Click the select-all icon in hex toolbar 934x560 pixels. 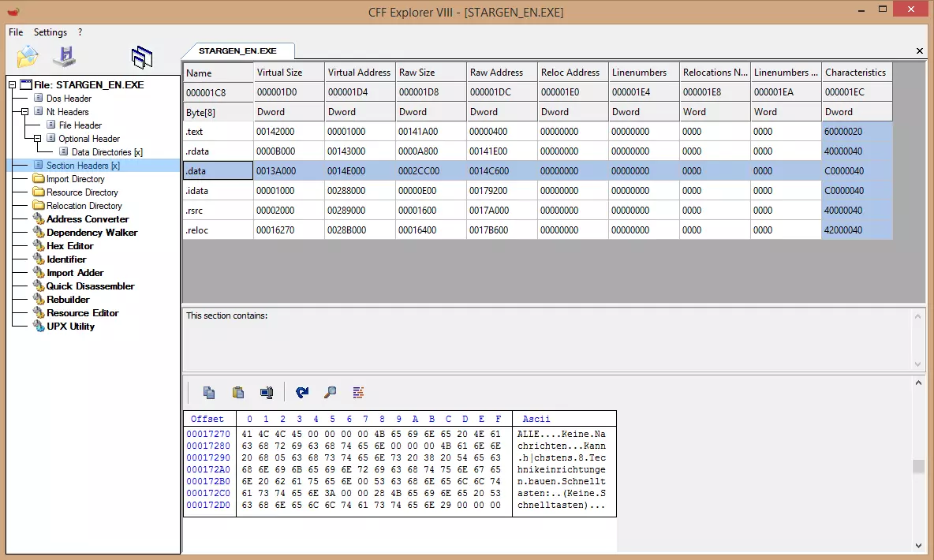coord(267,392)
